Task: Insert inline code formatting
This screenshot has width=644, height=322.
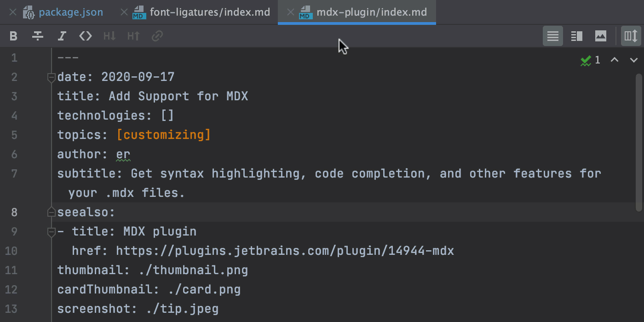Action: pos(86,36)
